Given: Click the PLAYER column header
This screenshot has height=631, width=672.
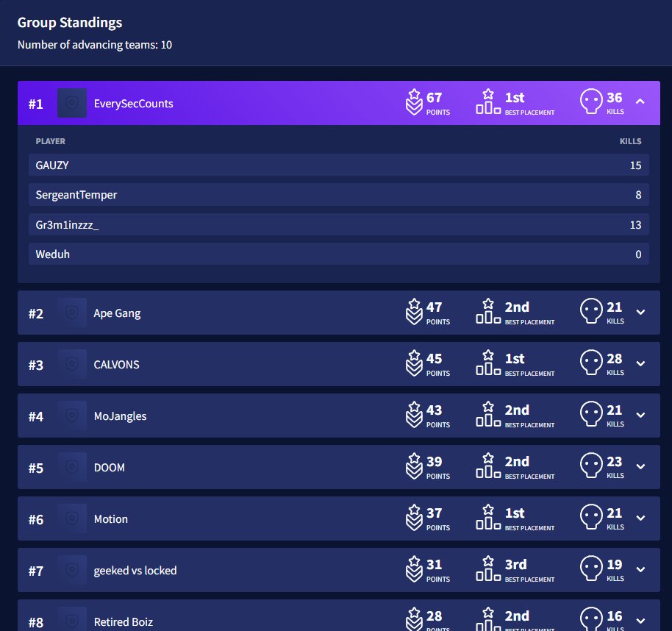Looking at the screenshot, I should 51,141.
